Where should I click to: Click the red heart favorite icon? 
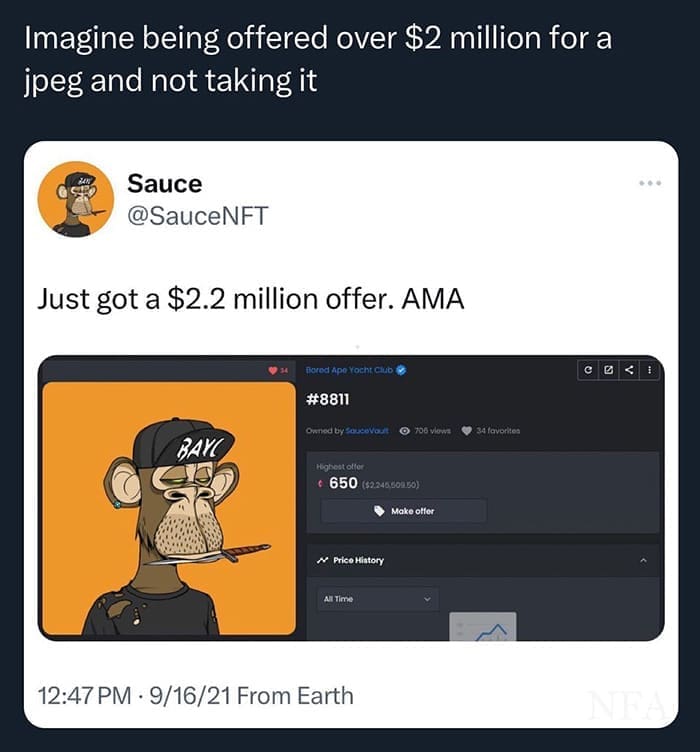[272, 370]
